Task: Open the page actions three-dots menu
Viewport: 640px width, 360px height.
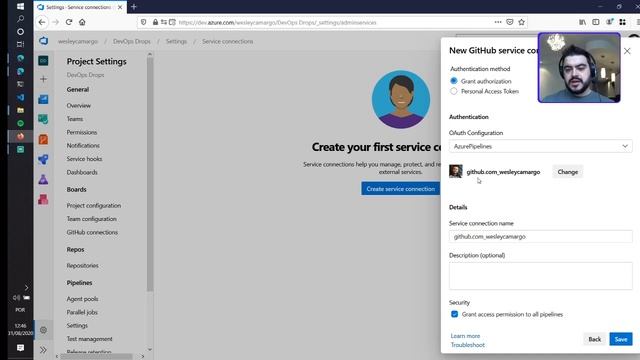Action: coord(498,22)
